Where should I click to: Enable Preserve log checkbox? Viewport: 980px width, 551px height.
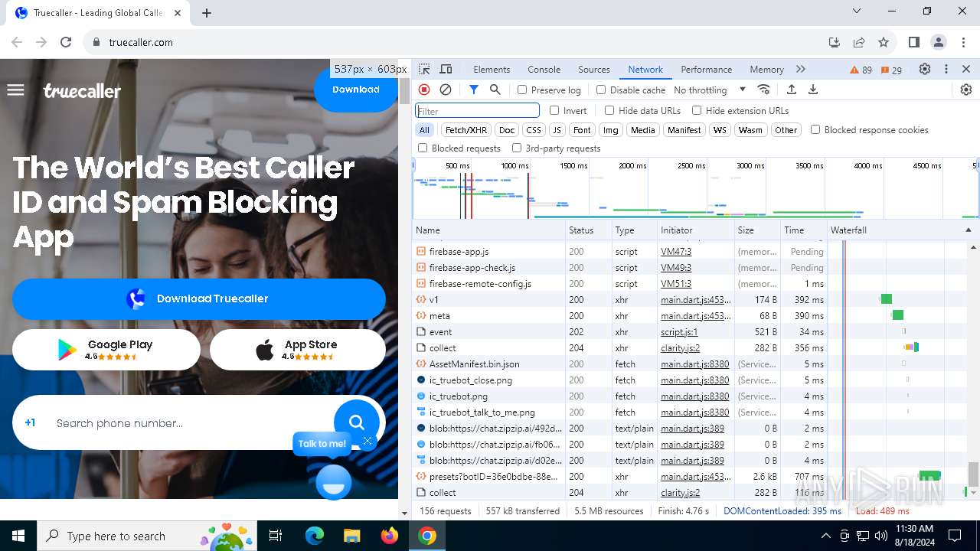[x=522, y=90]
